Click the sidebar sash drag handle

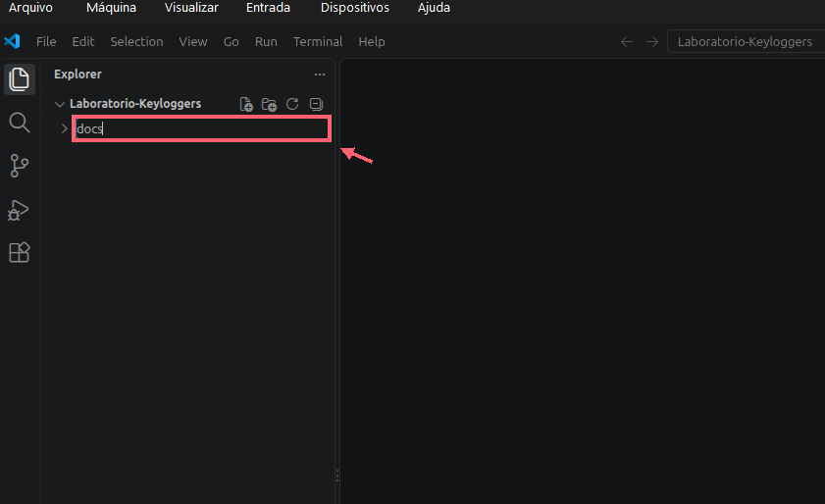pyautogui.click(x=337, y=476)
